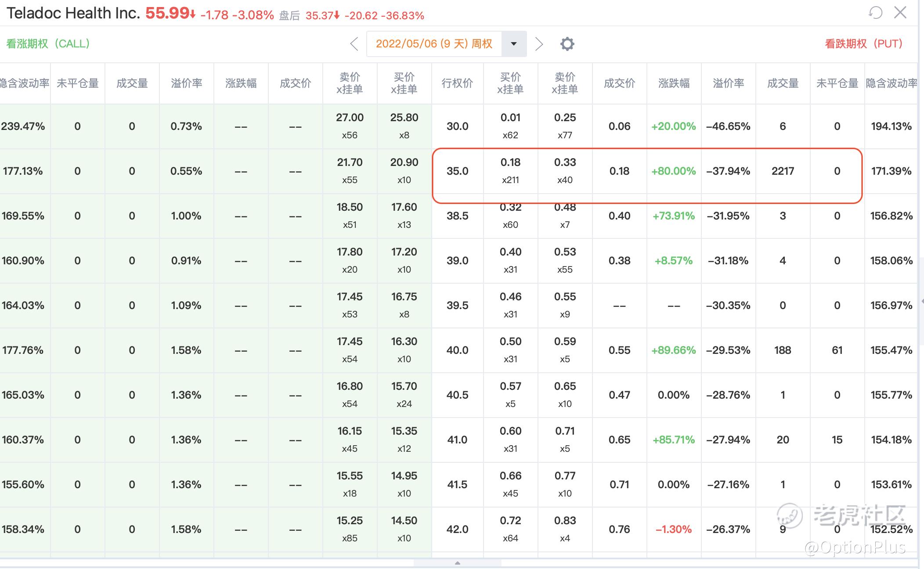Click the refresh icon at top right
This screenshot has width=924, height=569.
(875, 13)
